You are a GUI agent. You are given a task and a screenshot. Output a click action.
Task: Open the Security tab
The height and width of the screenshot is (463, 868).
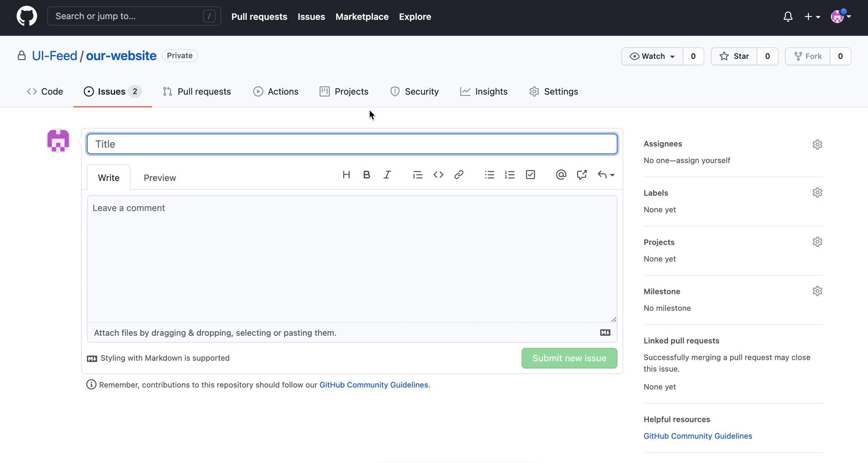(x=415, y=91)
